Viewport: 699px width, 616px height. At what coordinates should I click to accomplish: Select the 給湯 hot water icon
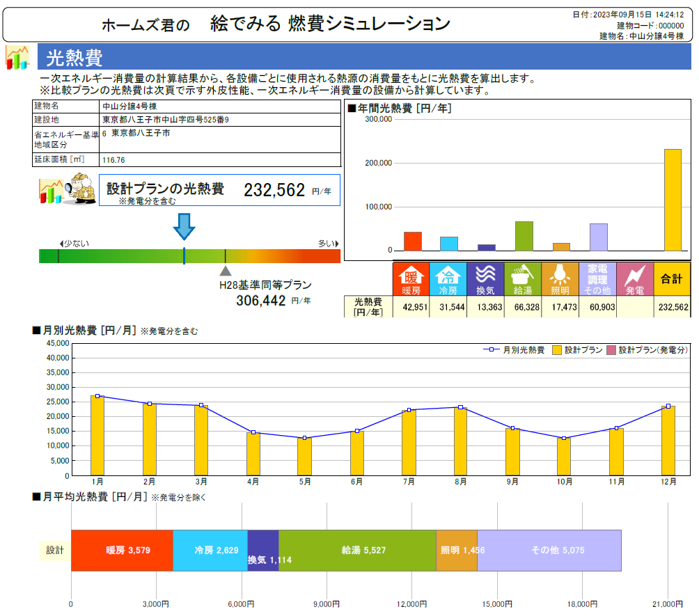[523, 278]
